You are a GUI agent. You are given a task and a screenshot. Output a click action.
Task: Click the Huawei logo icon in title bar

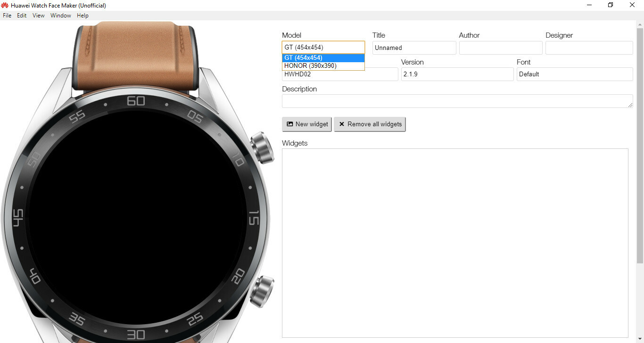[5, 5]
